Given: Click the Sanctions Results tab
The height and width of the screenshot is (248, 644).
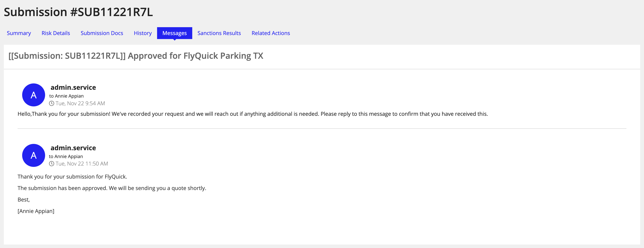Looking at the screenshot, I should tap(219, 33).
